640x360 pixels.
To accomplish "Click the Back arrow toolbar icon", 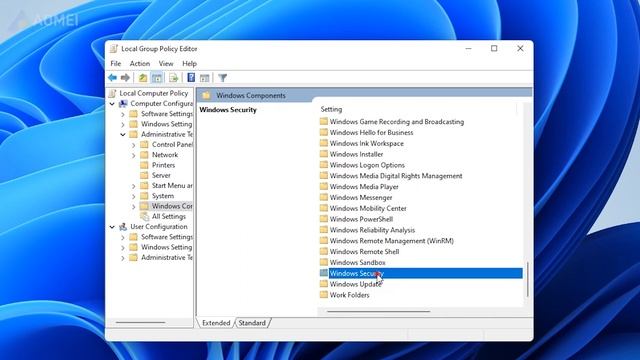I will [x=113, y=78].
